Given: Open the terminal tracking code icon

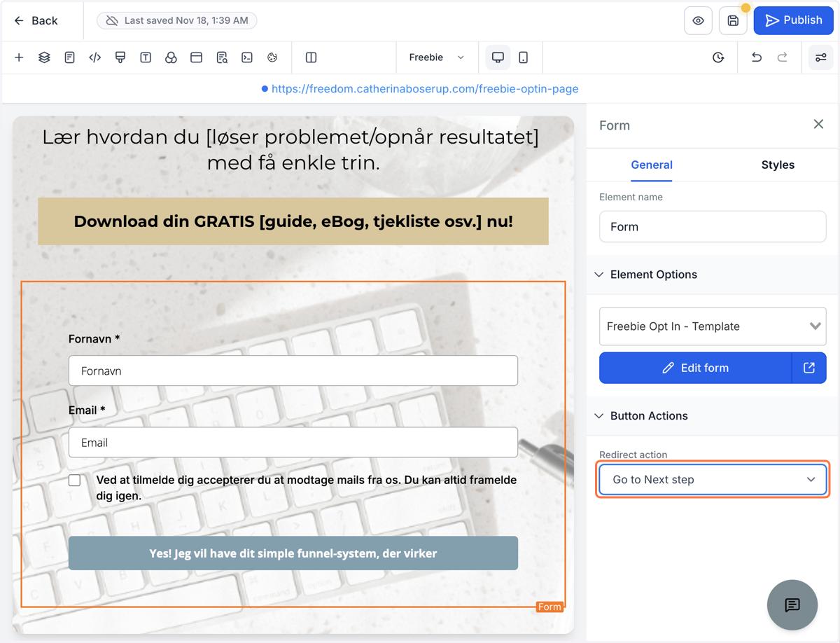Looking at the screenshot, I should click(247, 57).
